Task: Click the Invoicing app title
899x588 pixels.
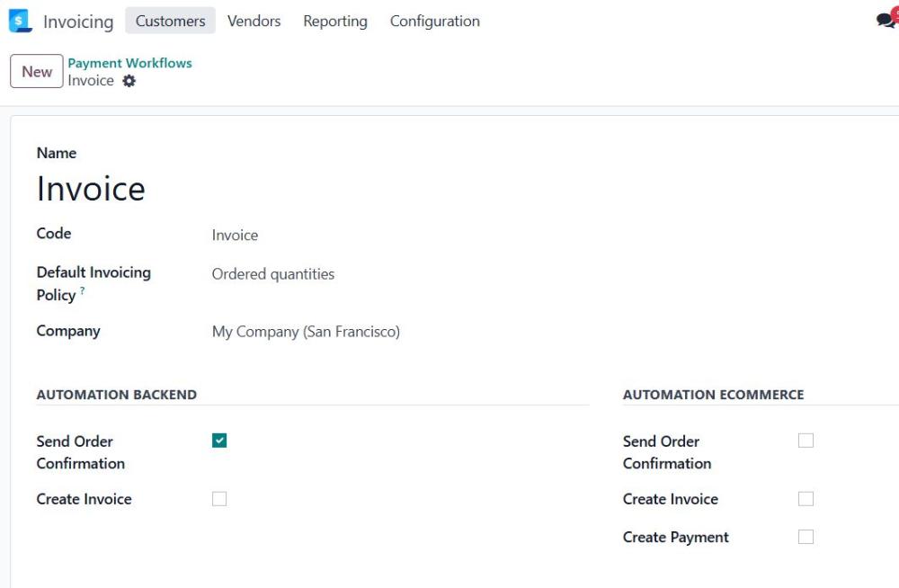Action: point(78,22)
